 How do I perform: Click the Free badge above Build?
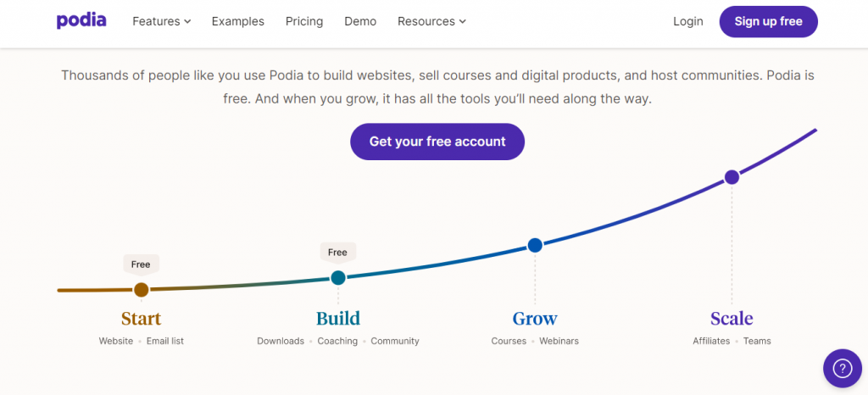coord(337,252)
